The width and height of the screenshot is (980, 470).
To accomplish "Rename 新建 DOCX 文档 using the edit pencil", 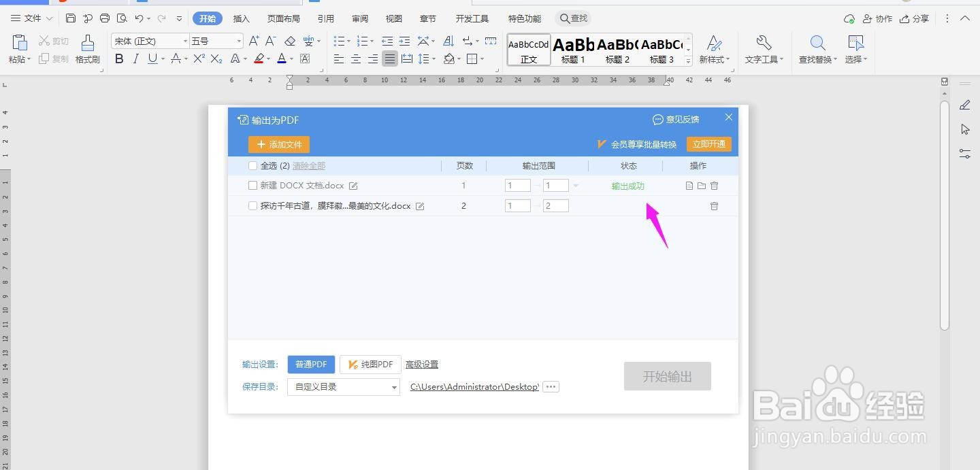I will 353,185.
